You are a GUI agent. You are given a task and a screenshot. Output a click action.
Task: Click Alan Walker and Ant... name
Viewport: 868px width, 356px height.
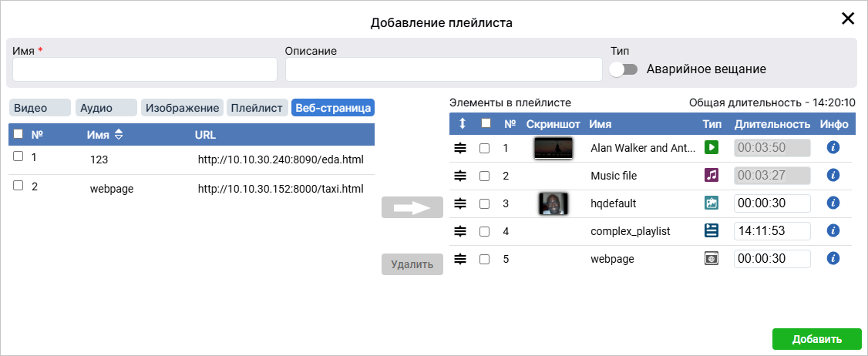(643, 148)
